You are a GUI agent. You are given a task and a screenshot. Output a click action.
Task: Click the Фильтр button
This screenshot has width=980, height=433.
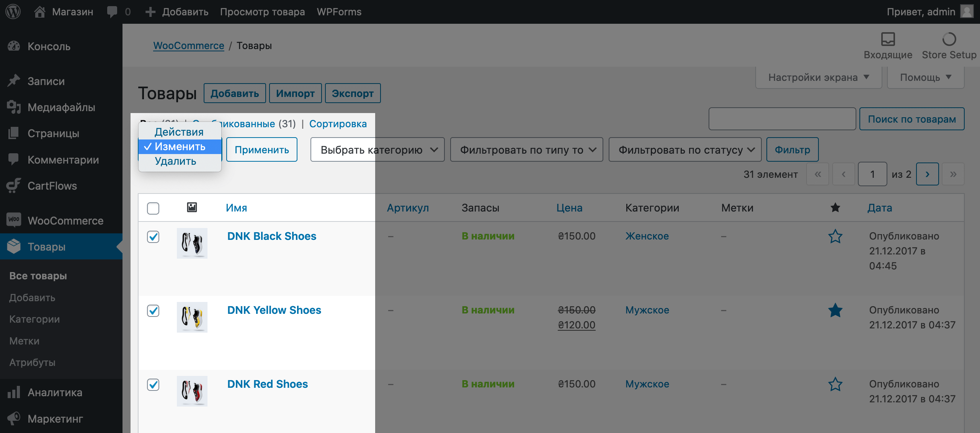(792, 150)
